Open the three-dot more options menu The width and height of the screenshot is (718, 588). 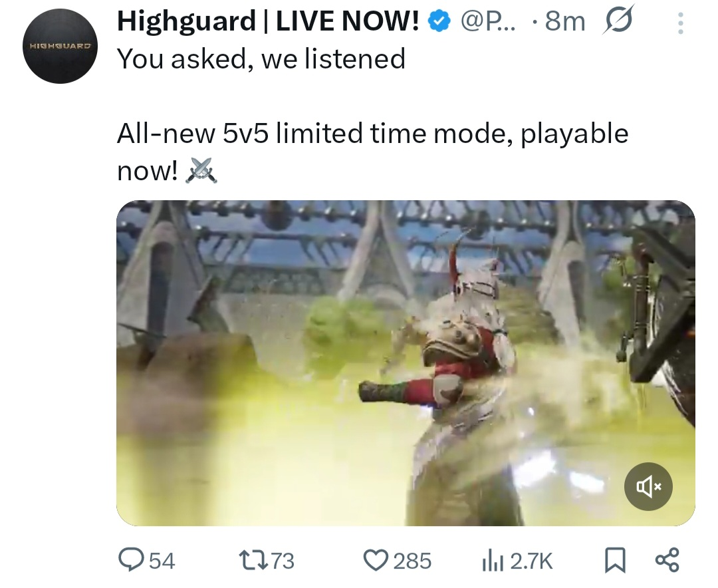681,23
